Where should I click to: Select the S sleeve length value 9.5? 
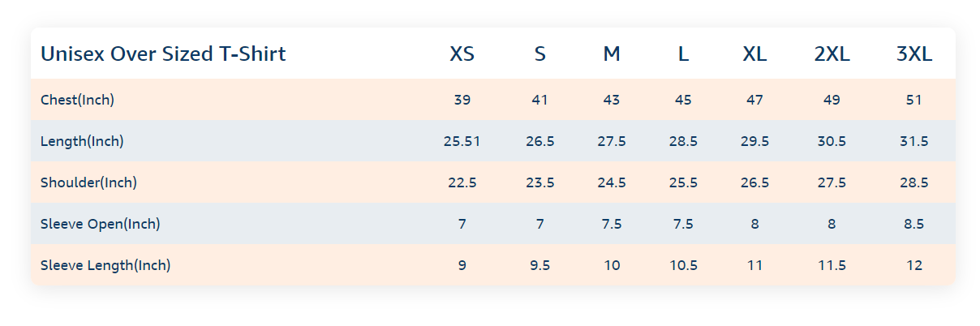[x=540, y=265]
